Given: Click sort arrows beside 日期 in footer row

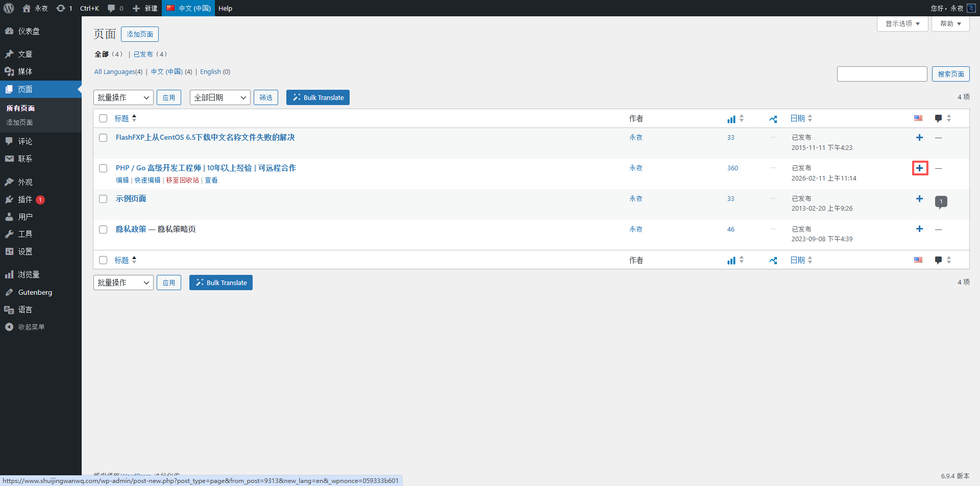Looking at the screenshot, I should tap(810, 260).
